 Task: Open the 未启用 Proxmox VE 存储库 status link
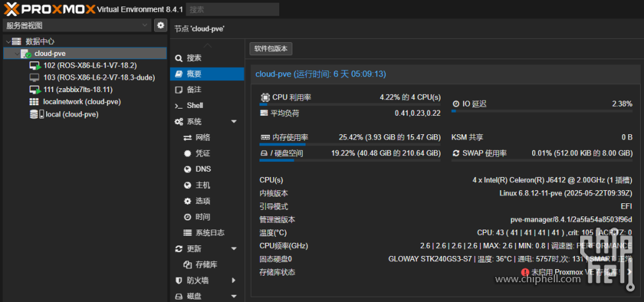[x=576, y=272]
